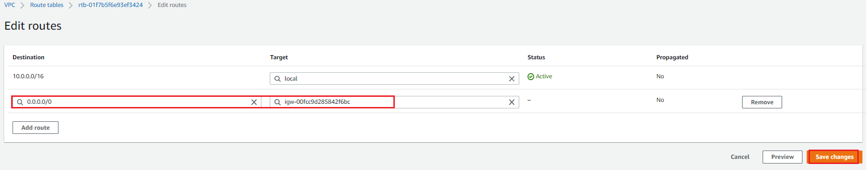The image size is (868, 170).
Task: Cancel editing routes
Action: click(x=740, y=157)
